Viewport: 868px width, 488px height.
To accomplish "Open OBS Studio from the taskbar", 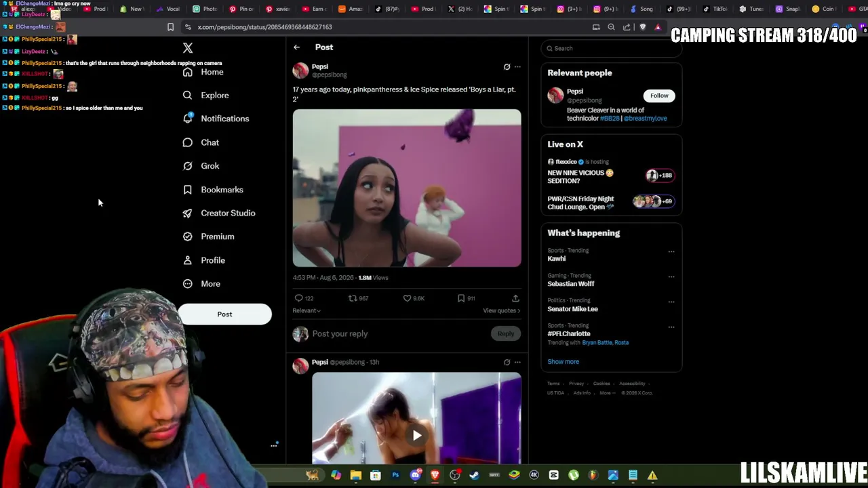I will pyautogui.click(x=455, y=476).
